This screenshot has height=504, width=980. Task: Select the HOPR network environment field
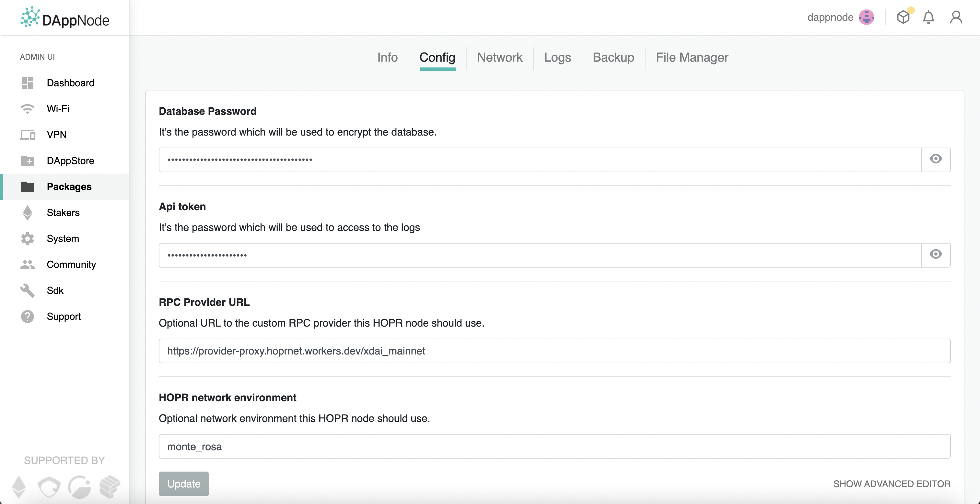click(x=555, y=446)
